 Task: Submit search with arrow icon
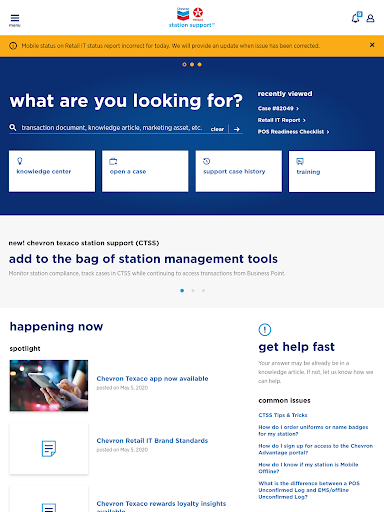tap(237, 129)
